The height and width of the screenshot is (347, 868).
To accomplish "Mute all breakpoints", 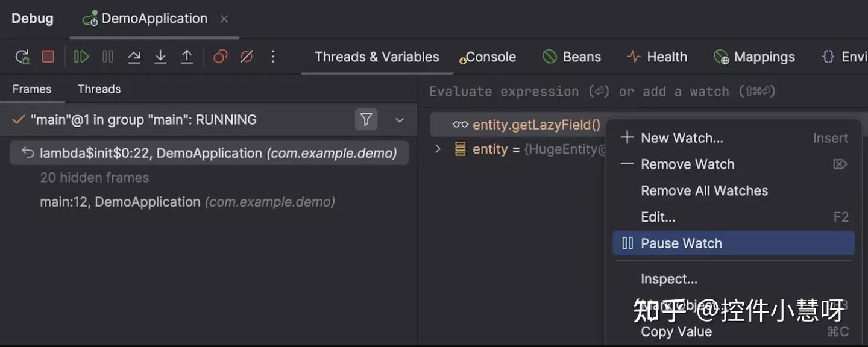I will click(x=246, y=56).
